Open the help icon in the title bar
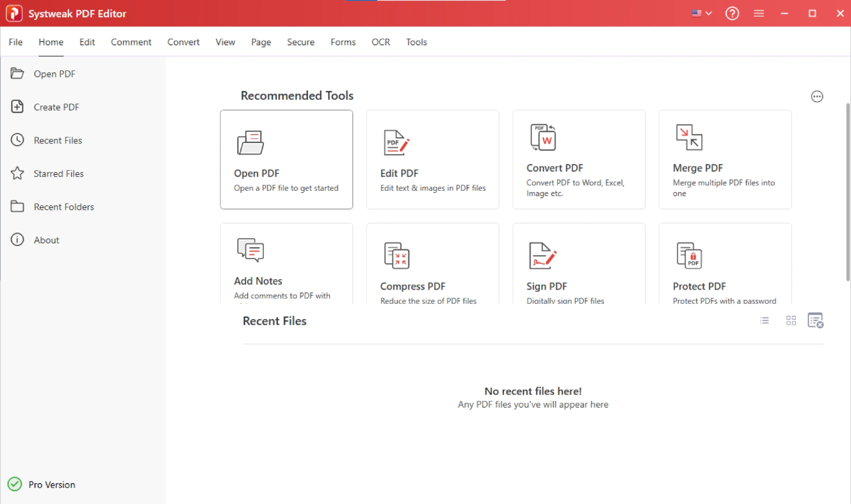 (732, 13)
